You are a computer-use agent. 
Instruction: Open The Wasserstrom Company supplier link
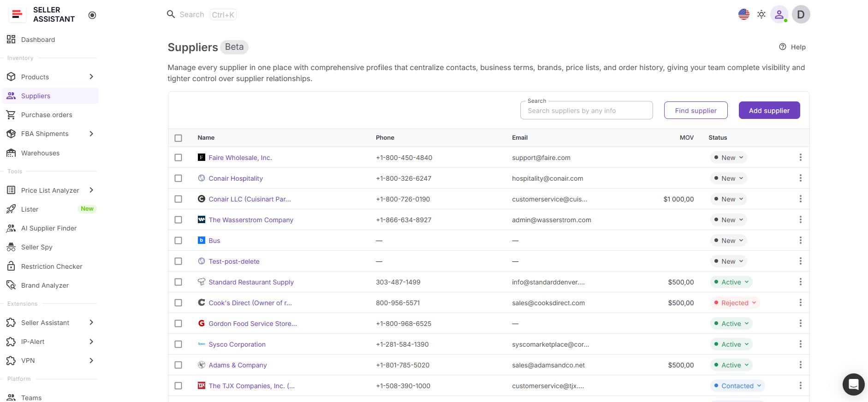[251, 220]
